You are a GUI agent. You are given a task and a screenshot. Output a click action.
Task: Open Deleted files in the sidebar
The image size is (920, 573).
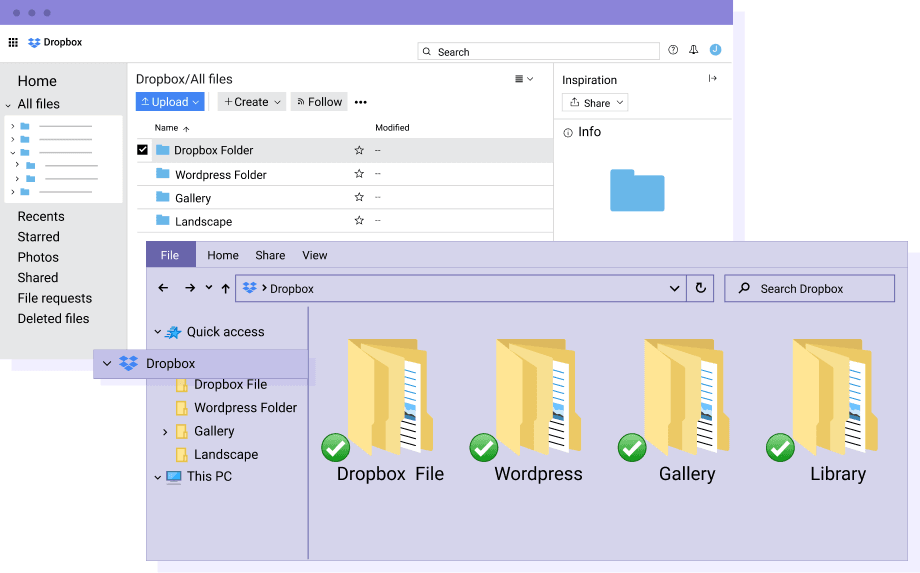(x=53, y=319)
